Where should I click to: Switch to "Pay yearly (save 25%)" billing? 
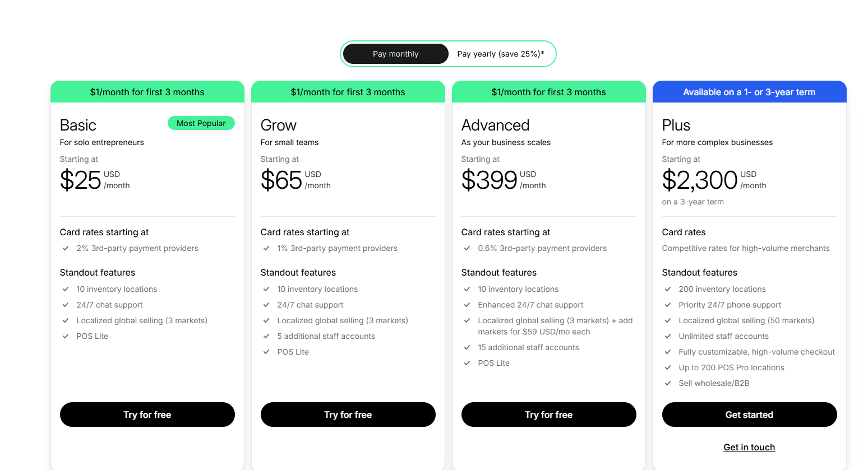(500, 53)
